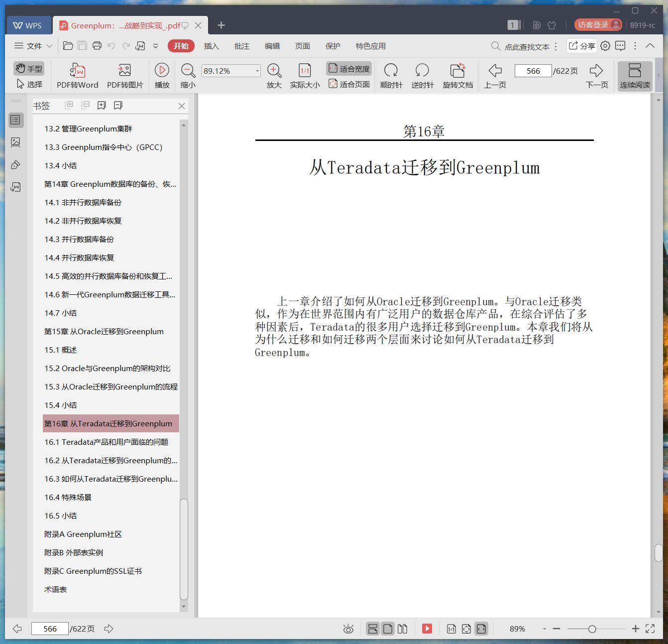Switch to the 插入 tab
This screenshot has height=644, width=668.
click(x=211, y=46)
